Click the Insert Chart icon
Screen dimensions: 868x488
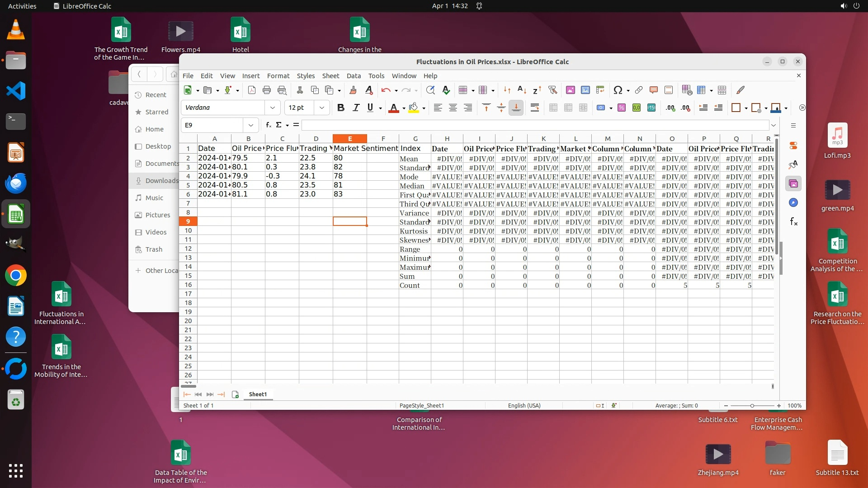pyautogui.click(x=585, y=90)
